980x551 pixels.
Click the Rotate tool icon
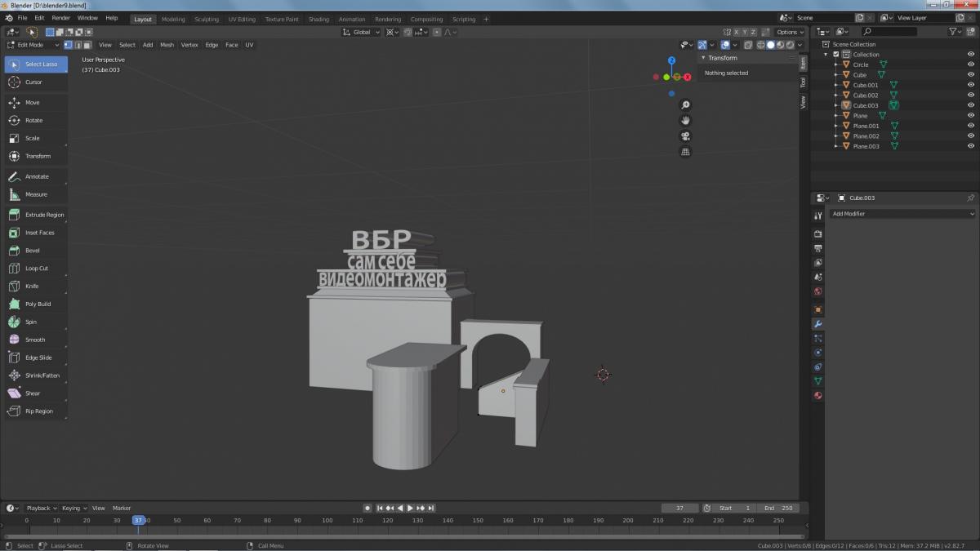(x=14, y=120)
